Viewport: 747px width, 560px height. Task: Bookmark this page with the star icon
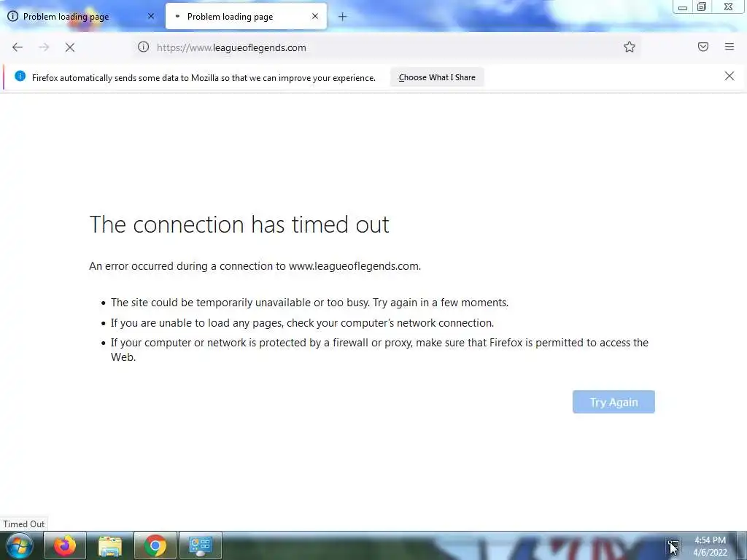coord(630,47)
